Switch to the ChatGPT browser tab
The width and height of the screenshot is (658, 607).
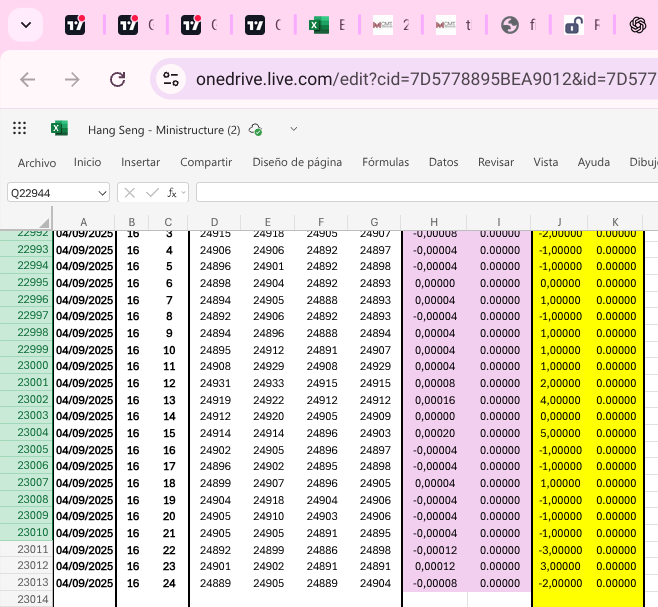coord(638,25)
